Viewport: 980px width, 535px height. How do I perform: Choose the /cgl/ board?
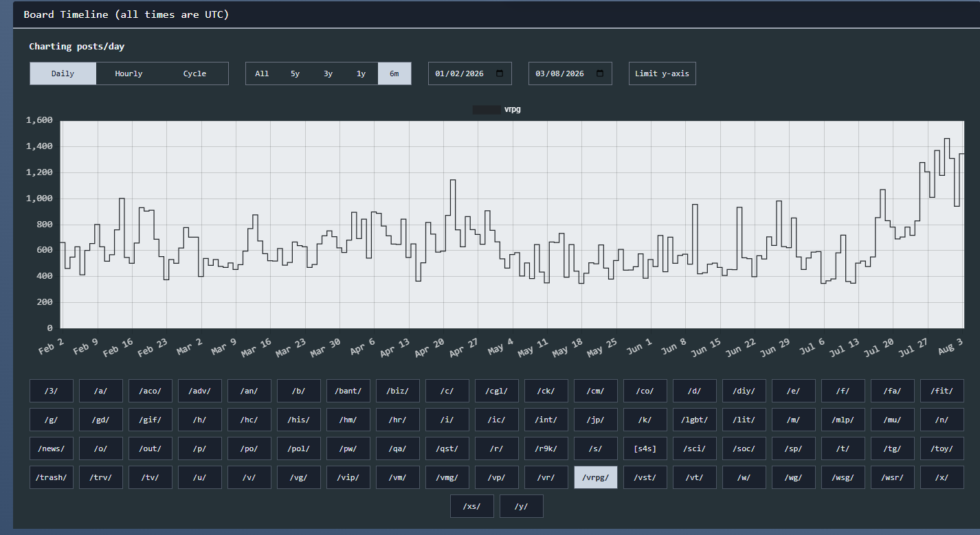click(x=497, y=391)
